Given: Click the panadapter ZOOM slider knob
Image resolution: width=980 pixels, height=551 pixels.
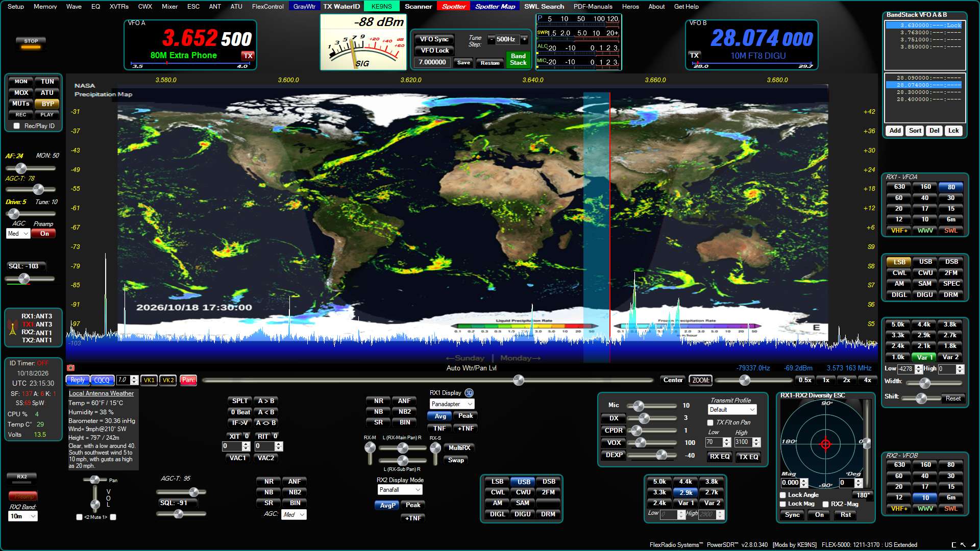Looking at the screenshot, I should pos(745,380).
